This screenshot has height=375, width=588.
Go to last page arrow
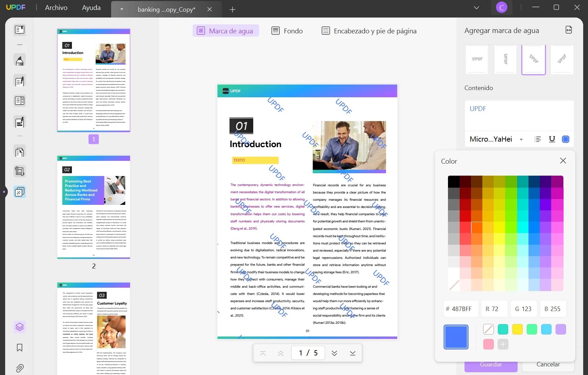(x=353, y=353)
